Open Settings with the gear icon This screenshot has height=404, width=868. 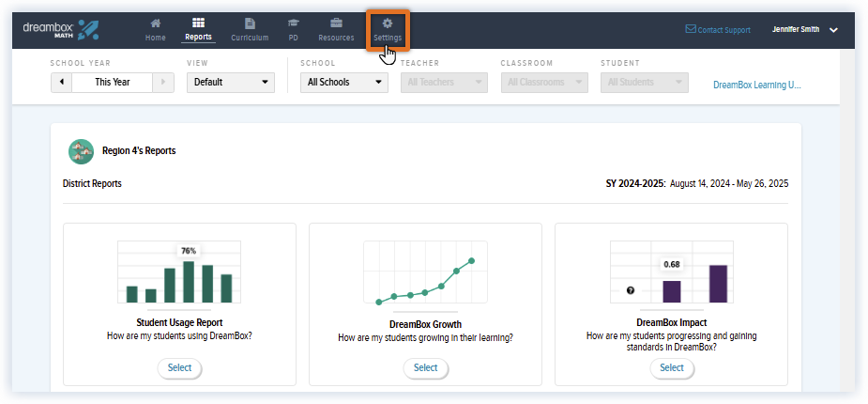(x=388, y=30)
